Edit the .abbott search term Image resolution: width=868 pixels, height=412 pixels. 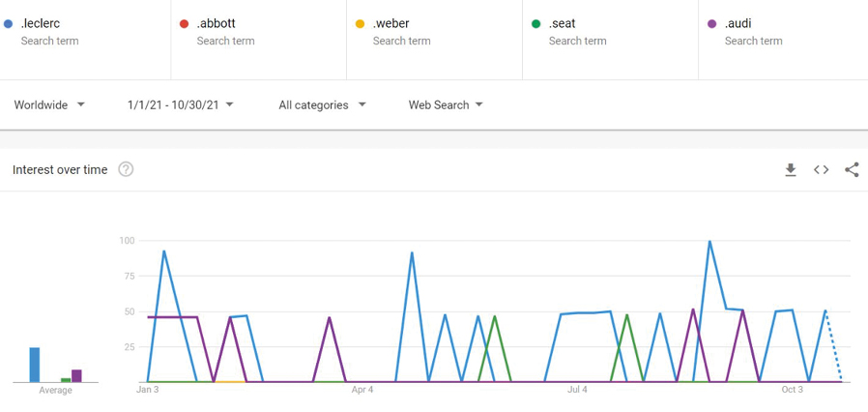(x=216, y=24)
